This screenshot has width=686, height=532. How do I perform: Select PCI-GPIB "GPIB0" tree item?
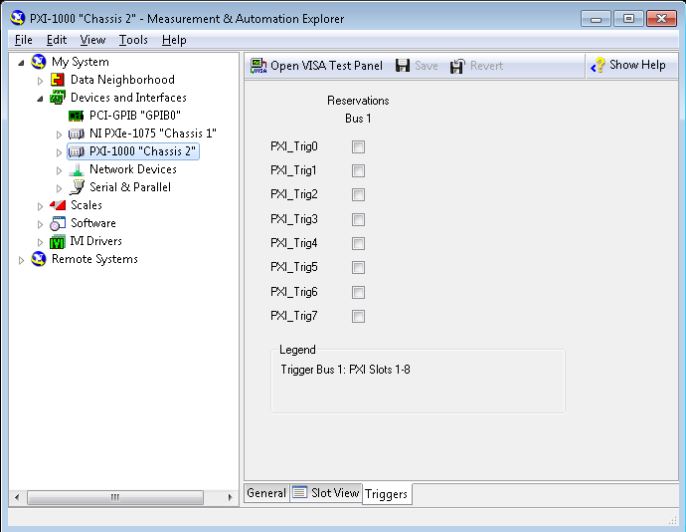click(135, 116)
